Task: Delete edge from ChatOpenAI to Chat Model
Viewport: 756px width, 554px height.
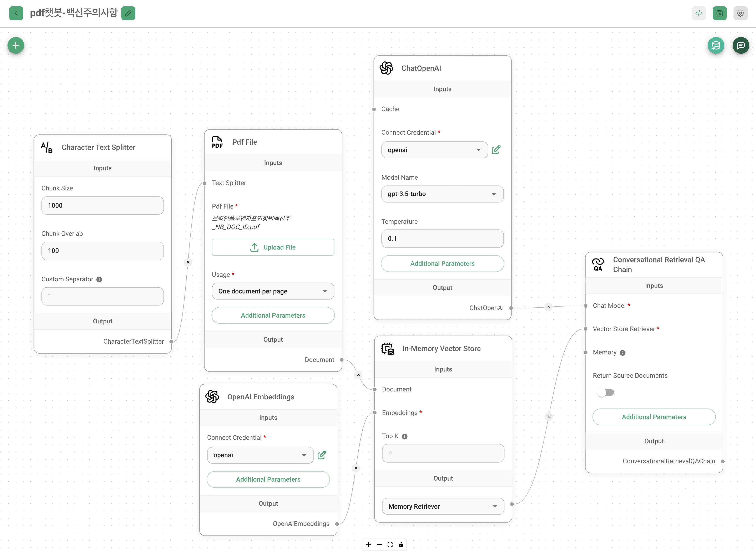Action: pyautogui.click(x=549, y=307)
